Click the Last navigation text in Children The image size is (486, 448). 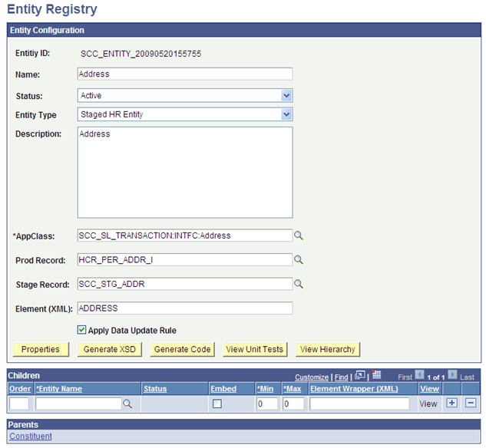tap(467, 377)
